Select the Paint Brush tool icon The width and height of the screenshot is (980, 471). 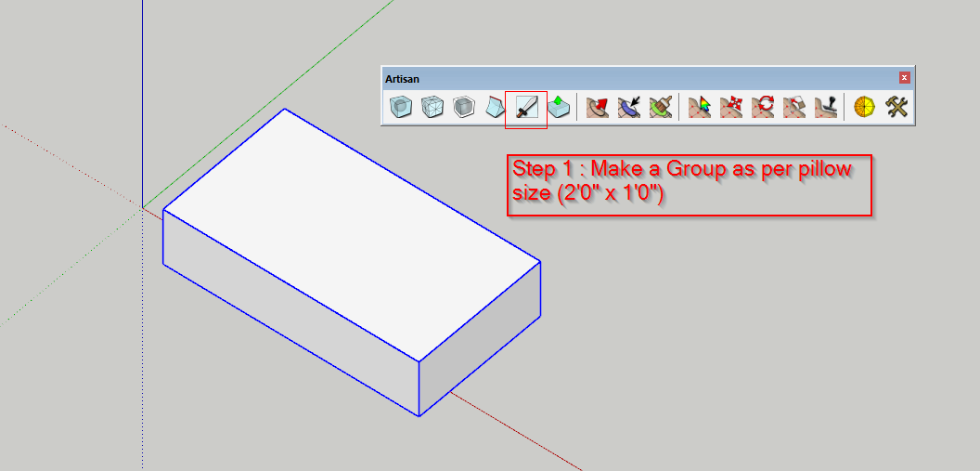[x=660, y=107]
